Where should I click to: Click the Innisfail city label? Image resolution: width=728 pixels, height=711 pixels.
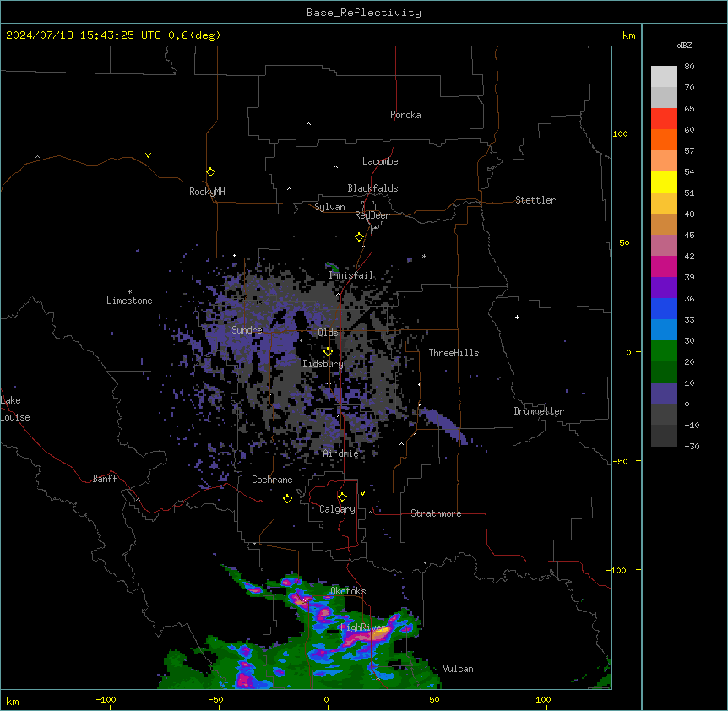pyautogui.click(x=351, y=275)
